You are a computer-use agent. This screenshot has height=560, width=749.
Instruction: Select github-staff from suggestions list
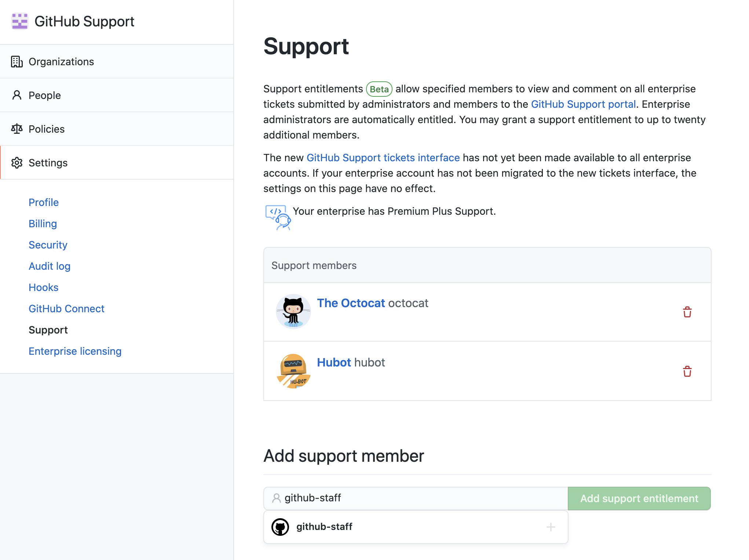click(x=416, y=527)
